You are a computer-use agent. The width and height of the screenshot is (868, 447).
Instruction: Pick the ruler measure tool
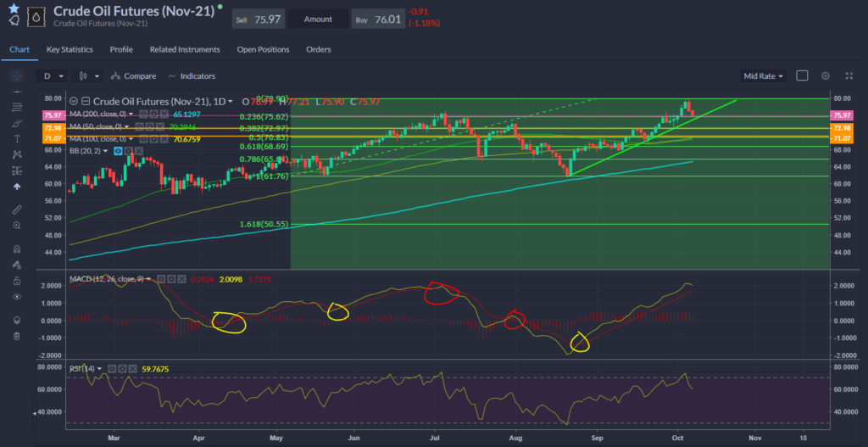[17, 209]
